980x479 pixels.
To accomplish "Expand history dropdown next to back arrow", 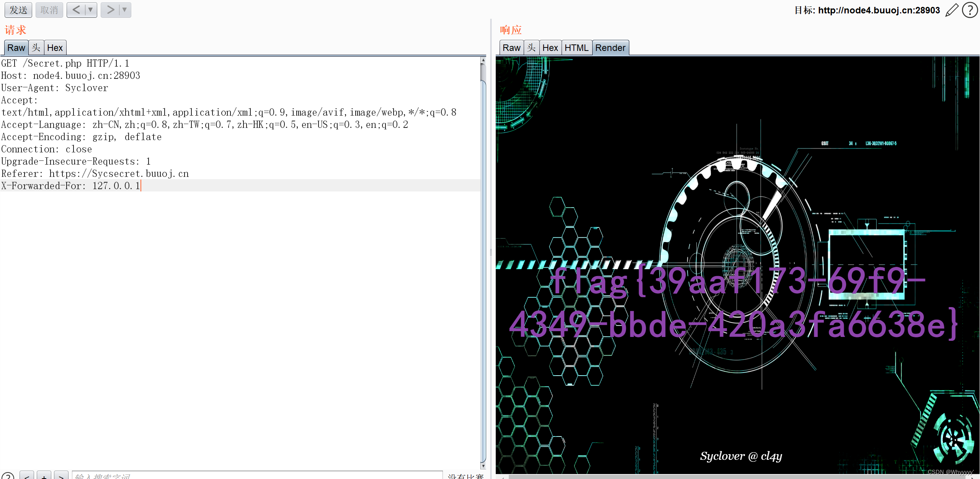I will [x=91, y=10].
